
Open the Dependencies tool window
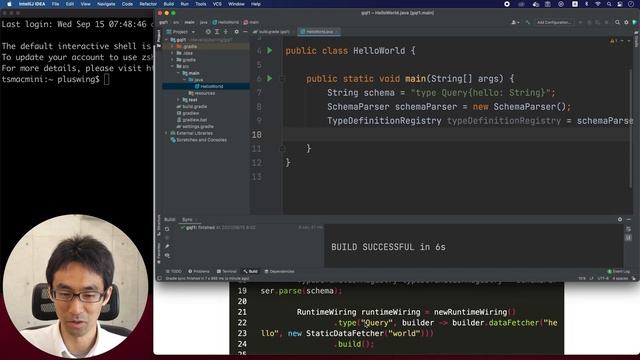279,271
